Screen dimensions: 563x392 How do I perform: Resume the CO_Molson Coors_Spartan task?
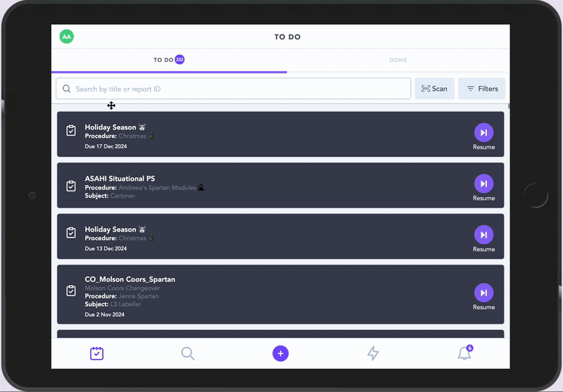483,293
